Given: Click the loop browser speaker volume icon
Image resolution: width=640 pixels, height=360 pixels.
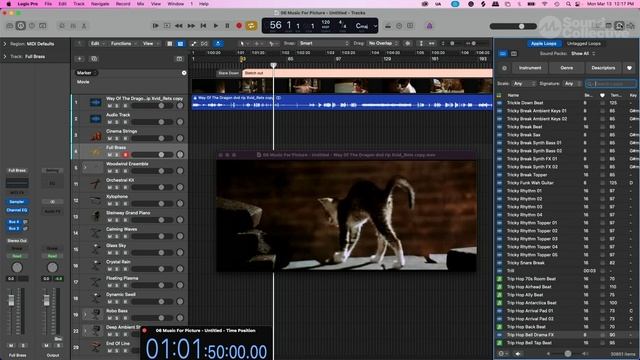Looking at the screenshot, I should point(518,353).
